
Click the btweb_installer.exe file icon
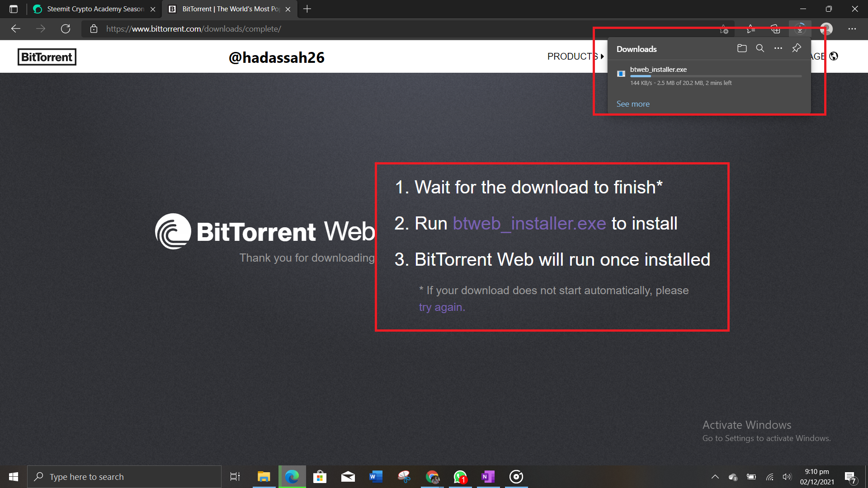tap(621, 74)
